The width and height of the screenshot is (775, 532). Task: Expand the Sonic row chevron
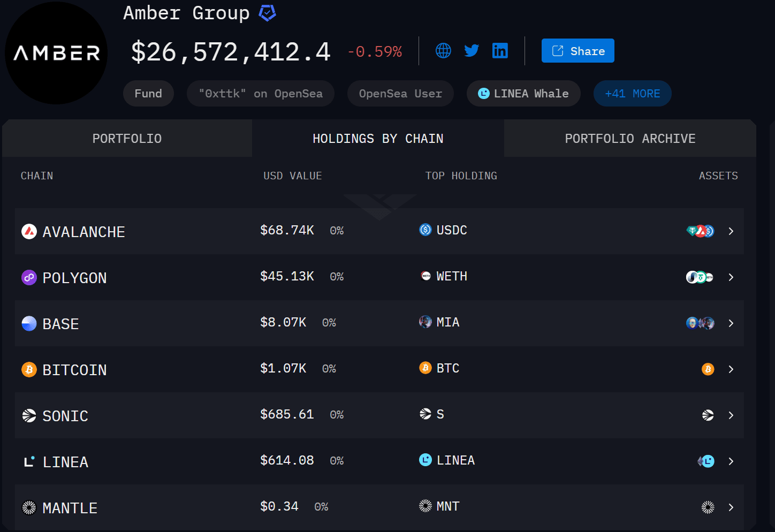731,415
